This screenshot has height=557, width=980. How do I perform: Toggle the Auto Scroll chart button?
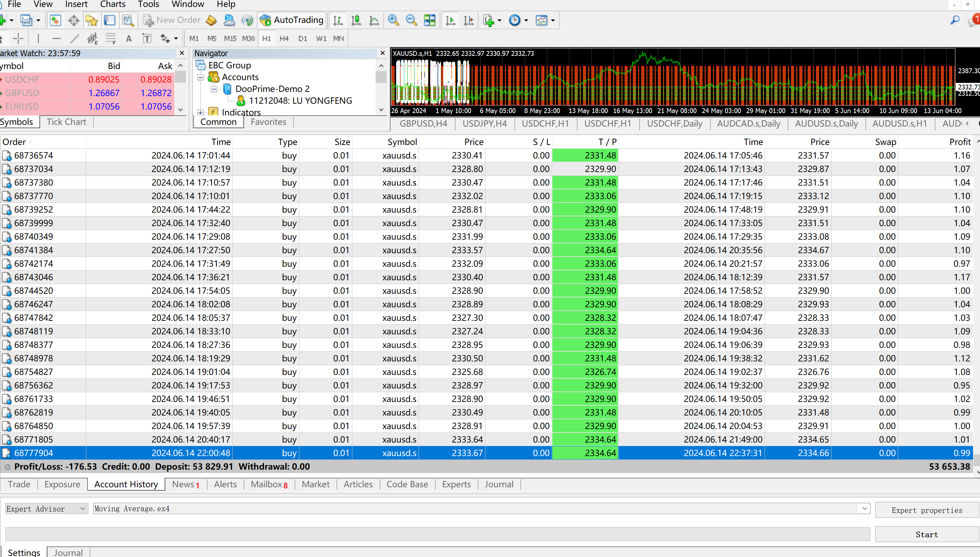[450, 20]
